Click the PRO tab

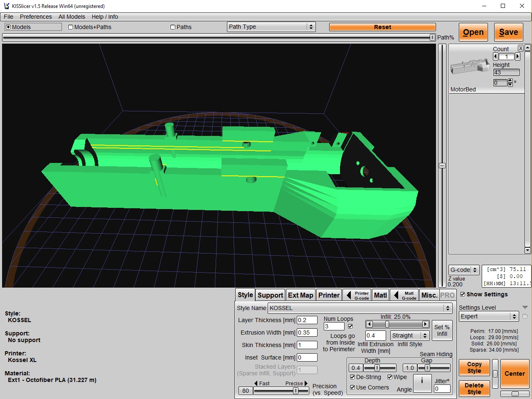tap(447, 295)
